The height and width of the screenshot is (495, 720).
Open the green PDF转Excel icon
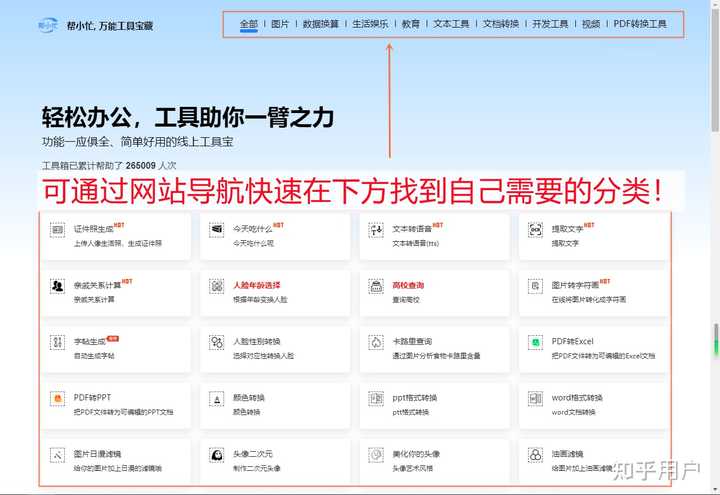535,343
